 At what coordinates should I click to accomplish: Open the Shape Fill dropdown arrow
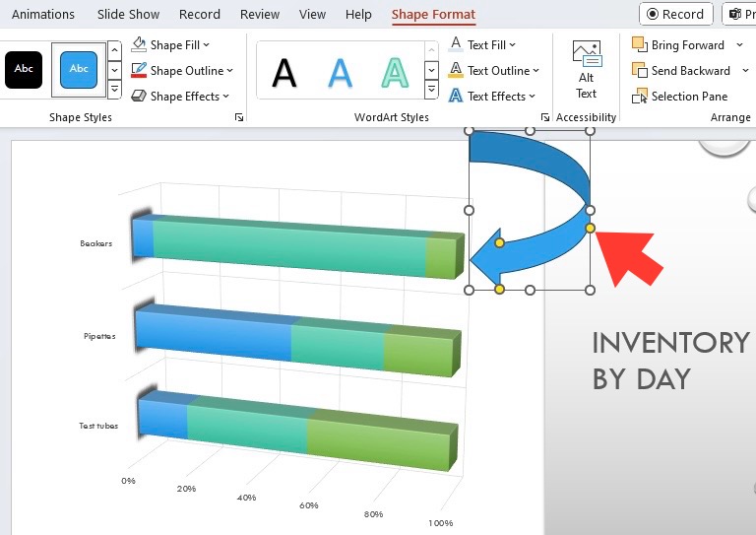(207, 45)
